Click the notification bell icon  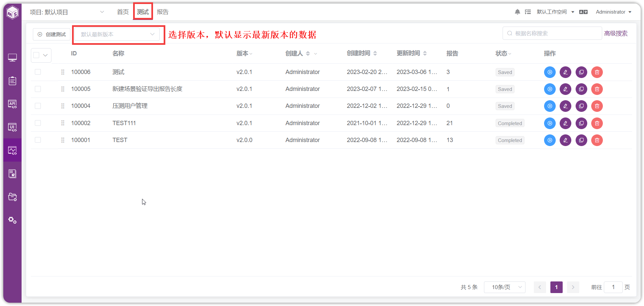click(x=517, y=12)
